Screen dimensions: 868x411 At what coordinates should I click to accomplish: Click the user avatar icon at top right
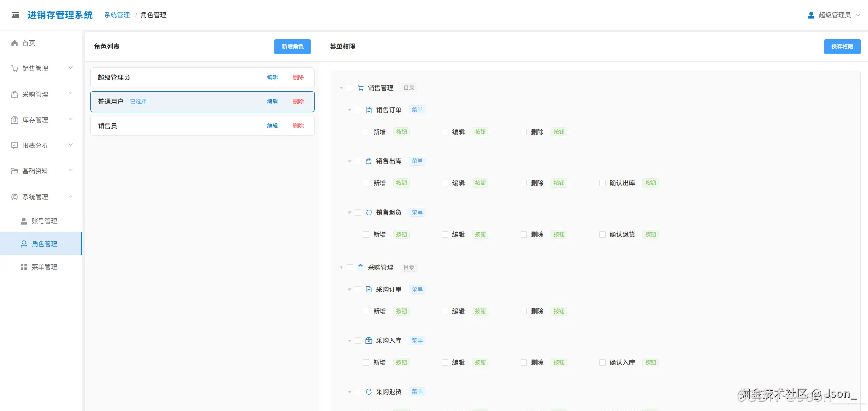point(811,15)
